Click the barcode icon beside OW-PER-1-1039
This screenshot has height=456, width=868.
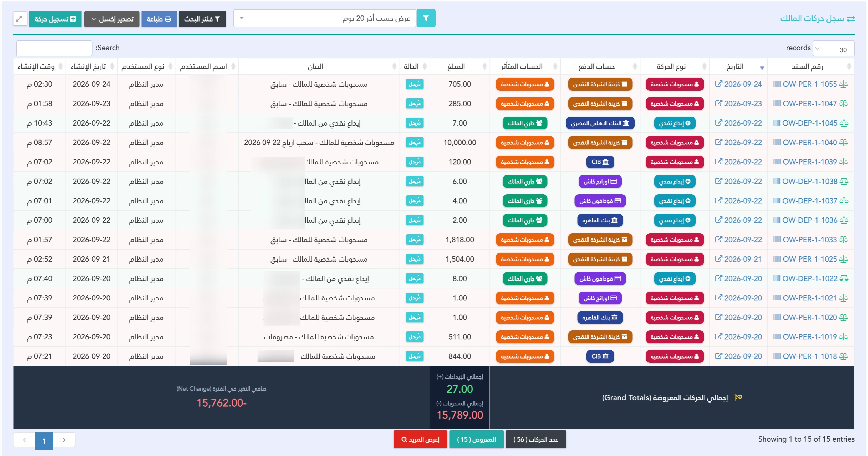click(x=777, y=162)
